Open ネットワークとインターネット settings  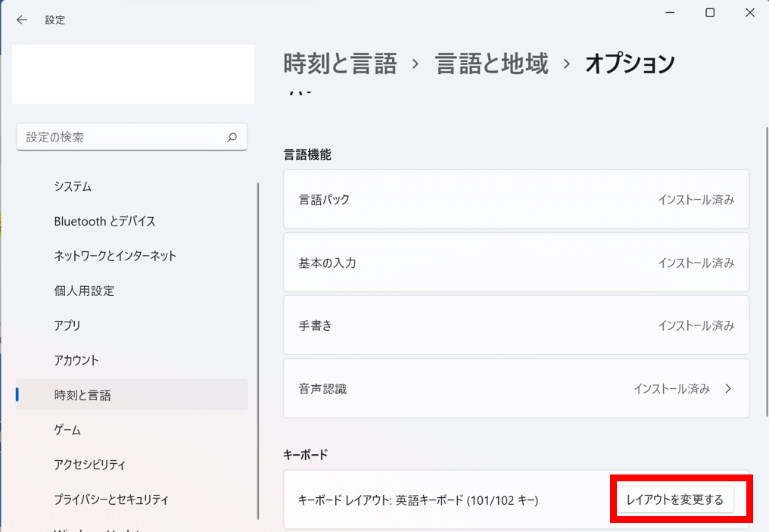click(115, 257)
